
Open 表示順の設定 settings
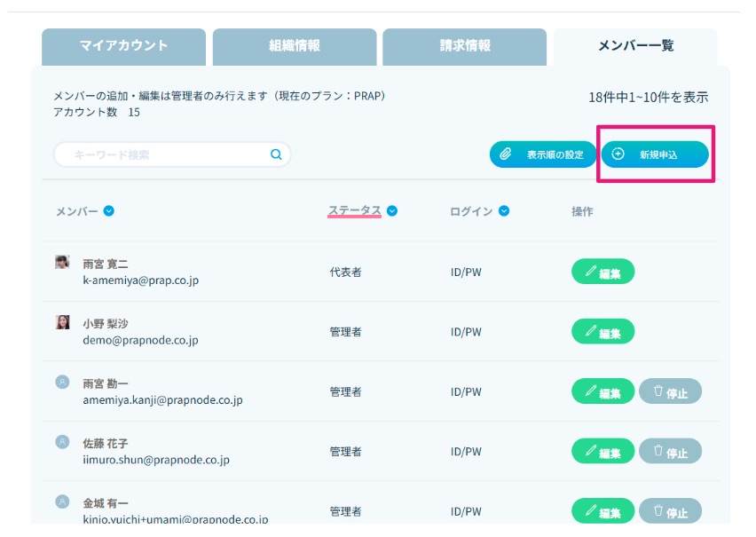(x=543, y=154)
